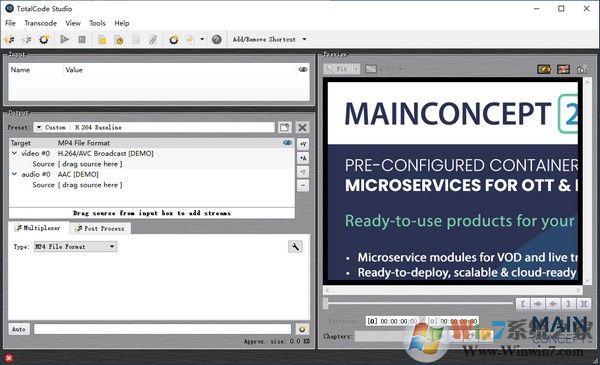Click the Auto button
The width and height of the screenshot is (600, 365).
click(x=19, y=329)
